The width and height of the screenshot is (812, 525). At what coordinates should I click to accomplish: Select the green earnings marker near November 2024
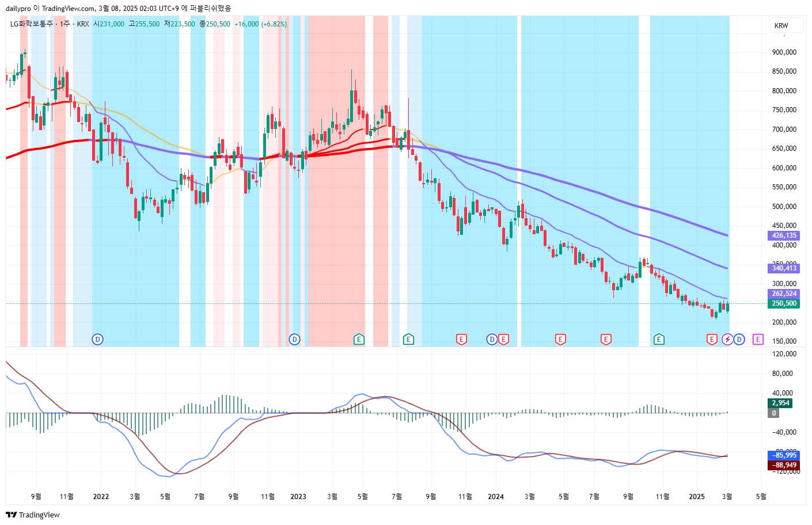tap(659, 340)
